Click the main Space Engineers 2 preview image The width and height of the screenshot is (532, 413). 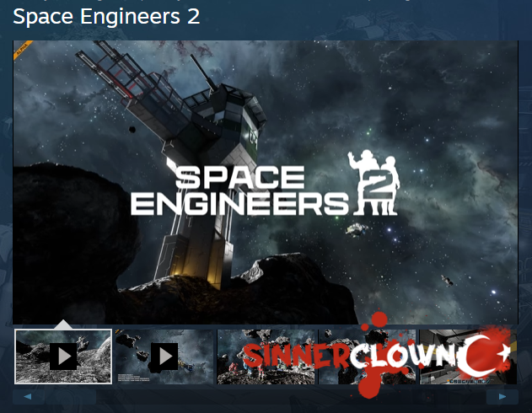[x=266, y=182]
